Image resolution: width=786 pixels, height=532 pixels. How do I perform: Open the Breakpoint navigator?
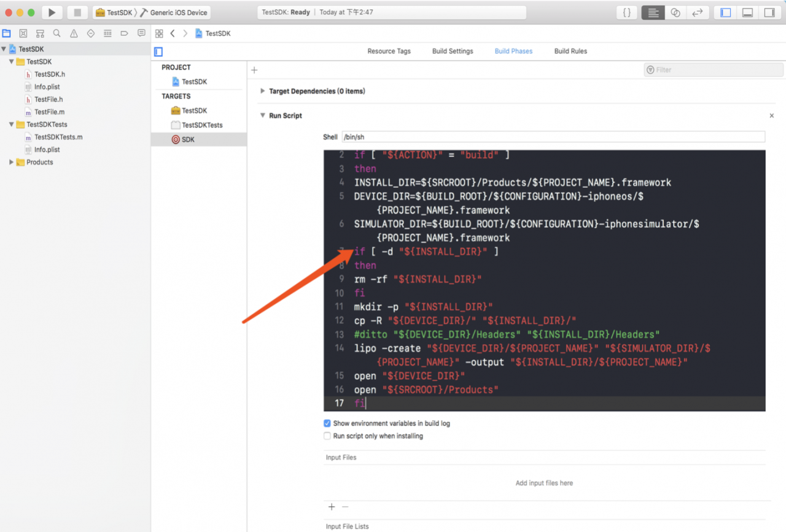pyautogui.click(x=124, y=33)
